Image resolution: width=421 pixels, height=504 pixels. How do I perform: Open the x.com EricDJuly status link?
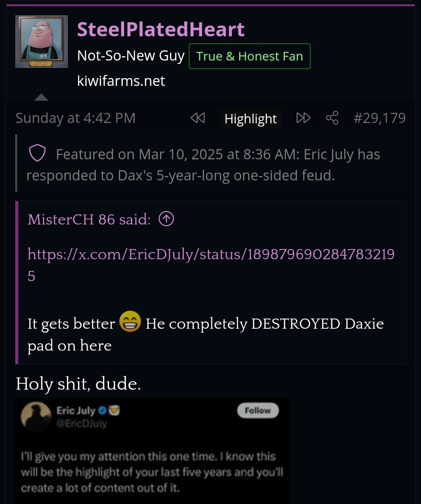211,265
